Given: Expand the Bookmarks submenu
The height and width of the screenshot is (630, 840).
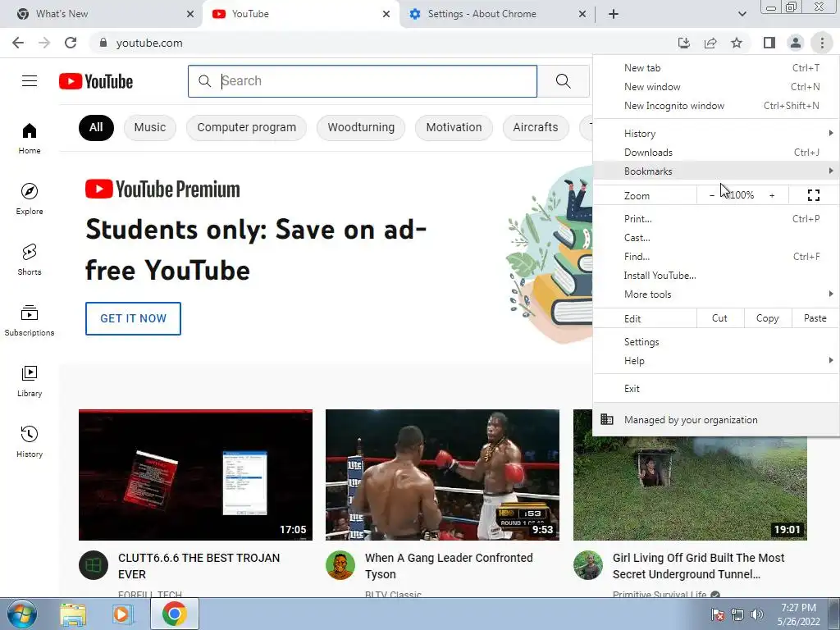Looking at the screenshot, I should pyautogui.click(x=716, y=171).
